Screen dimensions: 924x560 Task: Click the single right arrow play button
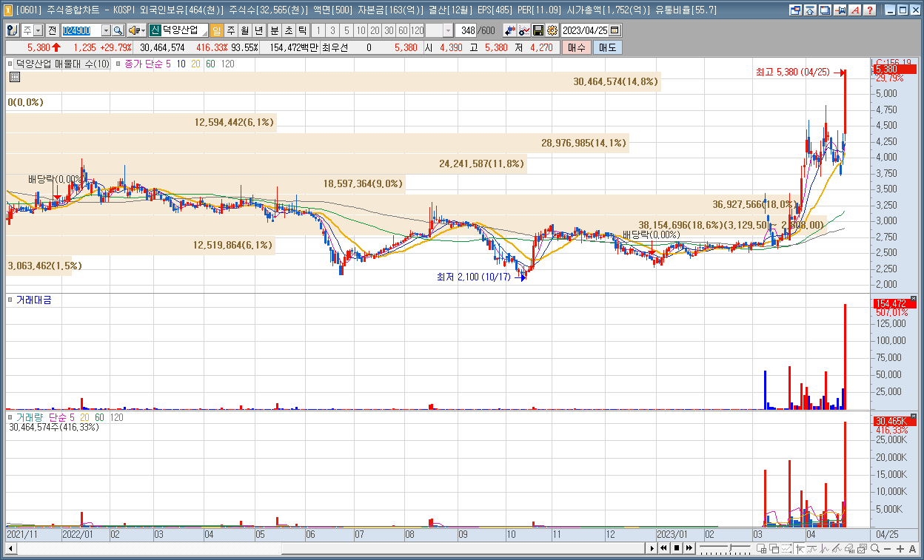coord(652,548)
